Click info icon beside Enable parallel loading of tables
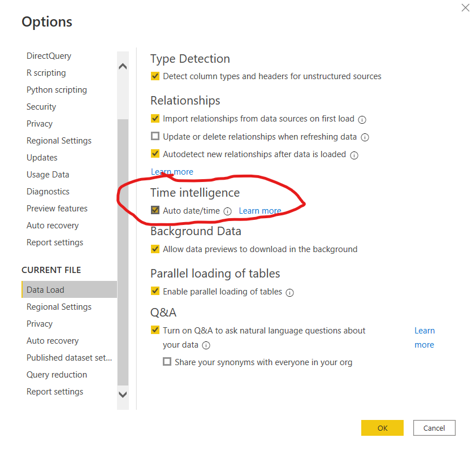This screenshot has height=455, width=476. (x=290, y=293)
